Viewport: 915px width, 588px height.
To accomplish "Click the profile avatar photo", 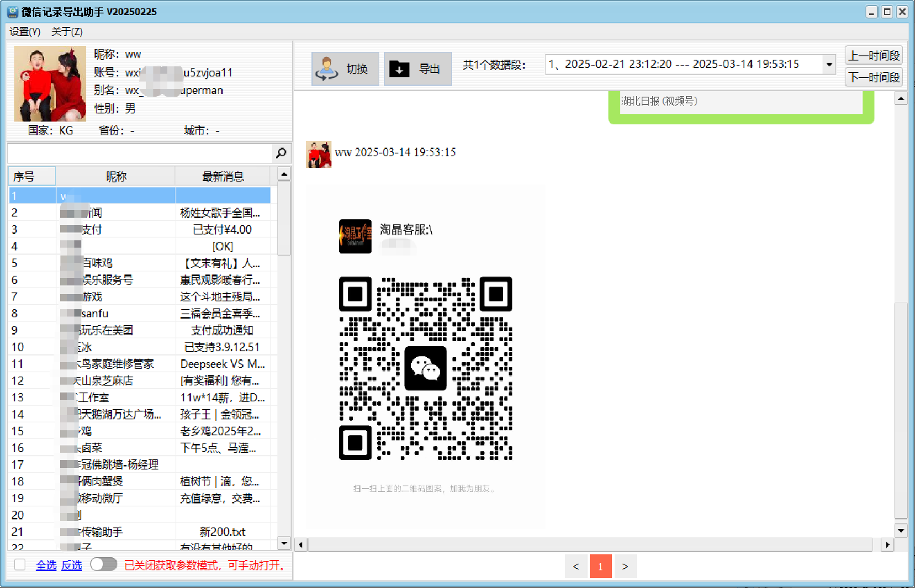I will pyautogui.click(x=50, y=84).
